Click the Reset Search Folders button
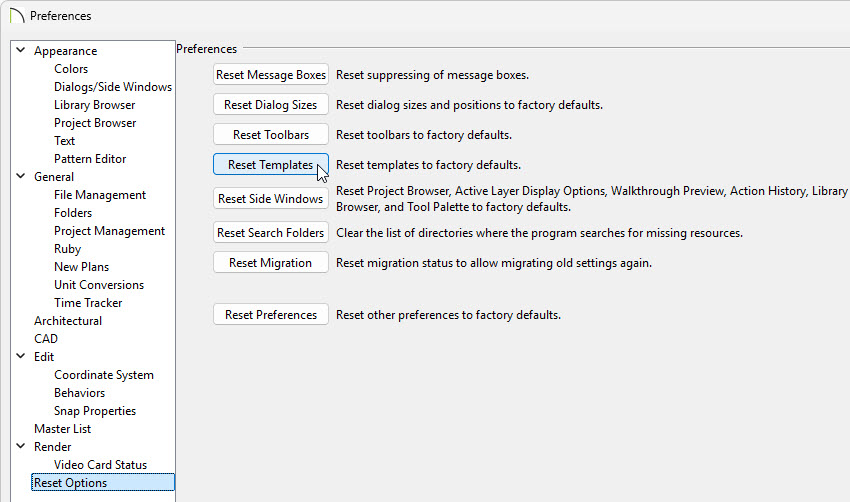 271,233
